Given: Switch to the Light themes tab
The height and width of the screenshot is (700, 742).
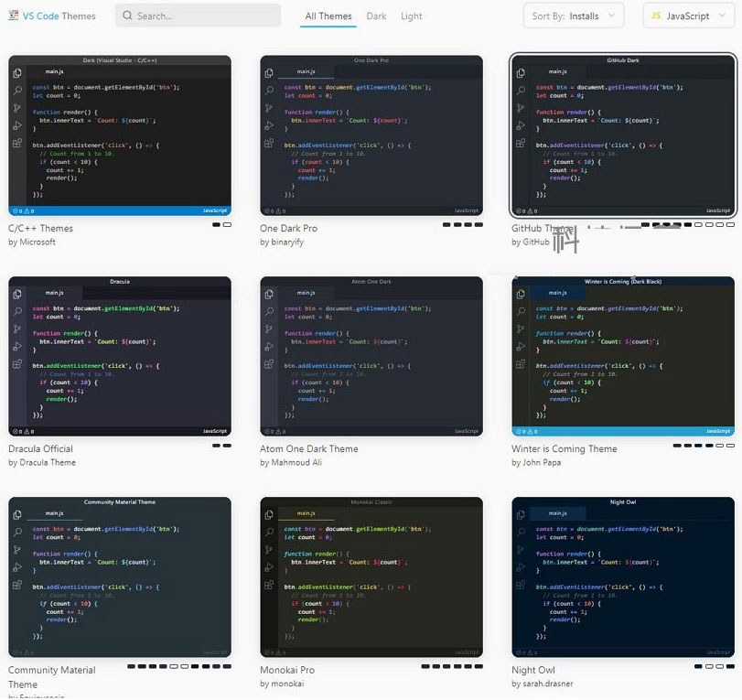Looking at the screenshot, I should tap(412, 16).
